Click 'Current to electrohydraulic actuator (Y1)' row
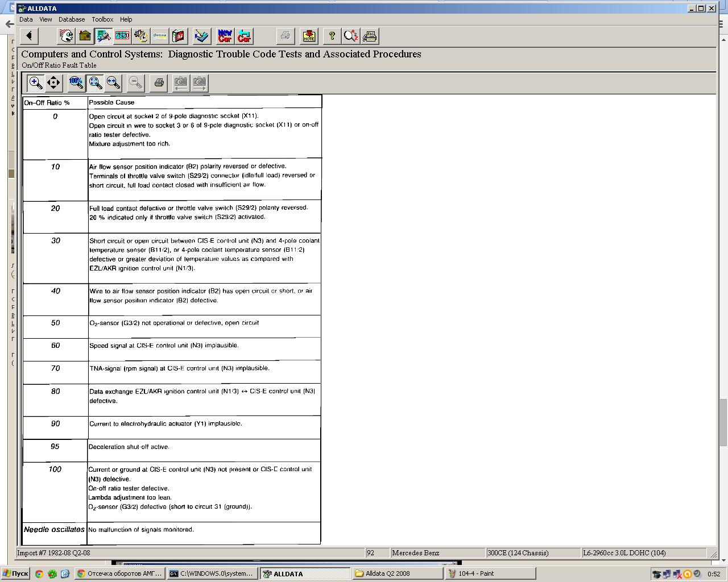The height and width of the screenshot is (582, 728). point(166,423)
